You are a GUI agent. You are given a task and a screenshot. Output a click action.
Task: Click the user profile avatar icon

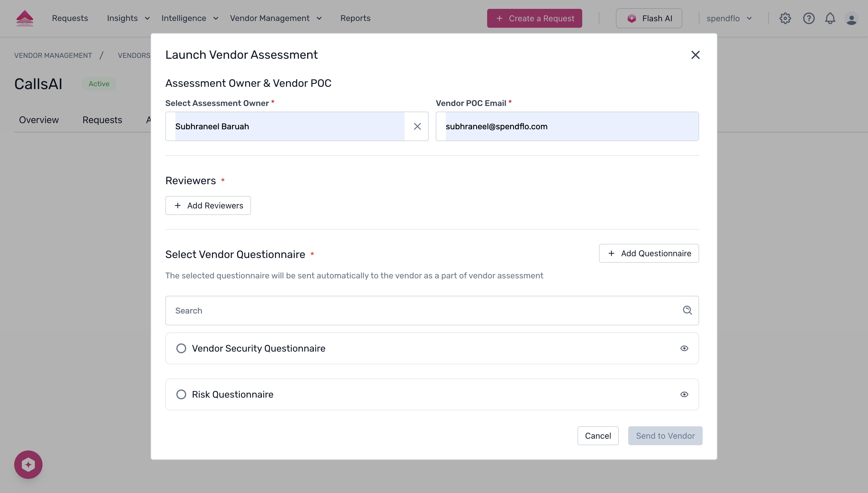(852, 18)
